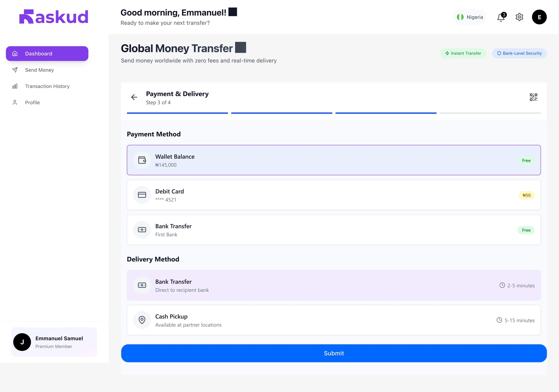559x392 pixels.
Task: Open Transaction History
Action: (47, 86)
